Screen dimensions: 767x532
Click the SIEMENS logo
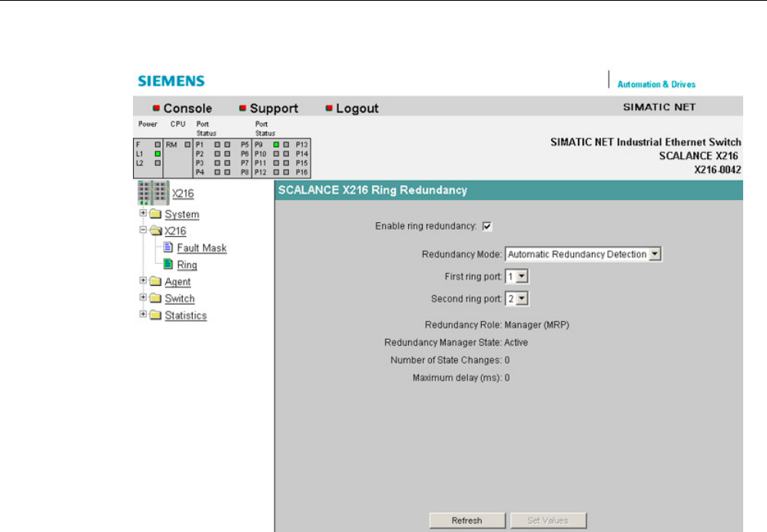pos(171,81)
